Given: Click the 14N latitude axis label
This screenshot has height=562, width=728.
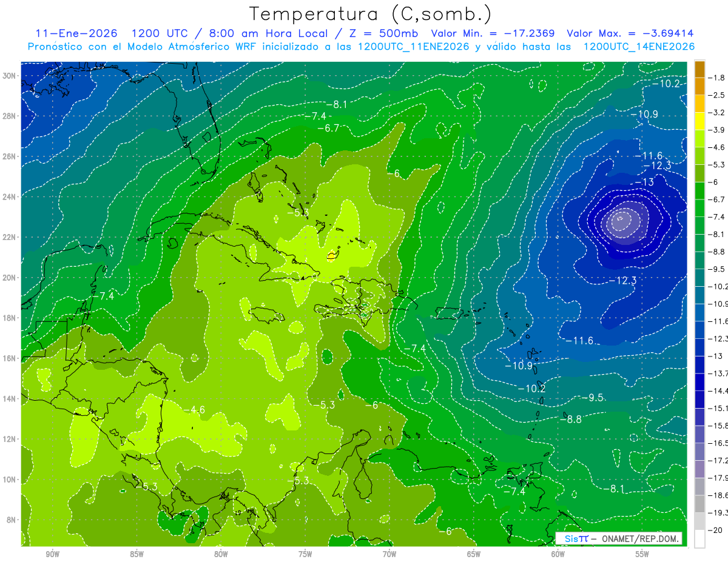Looking at the screenshot, I should 10,398.
